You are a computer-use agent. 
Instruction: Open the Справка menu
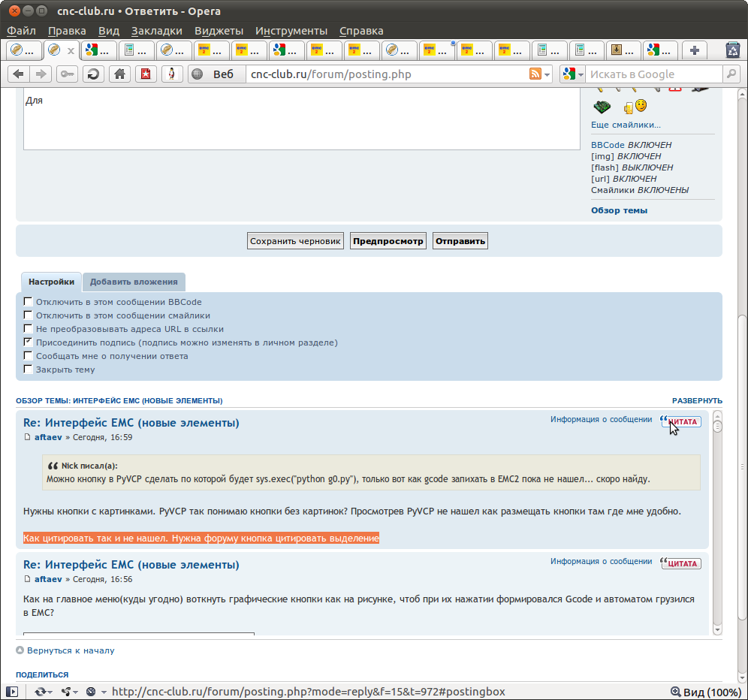pos(361,31)
